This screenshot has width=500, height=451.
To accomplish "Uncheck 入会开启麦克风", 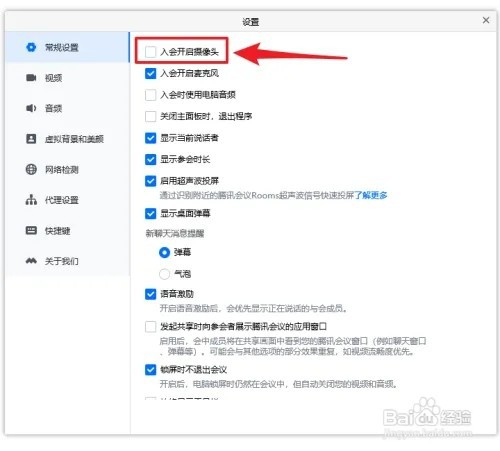I will pos(150,73).
